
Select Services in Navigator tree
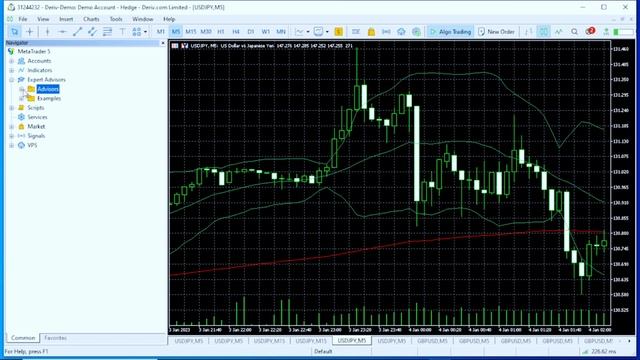pos(37,117)
